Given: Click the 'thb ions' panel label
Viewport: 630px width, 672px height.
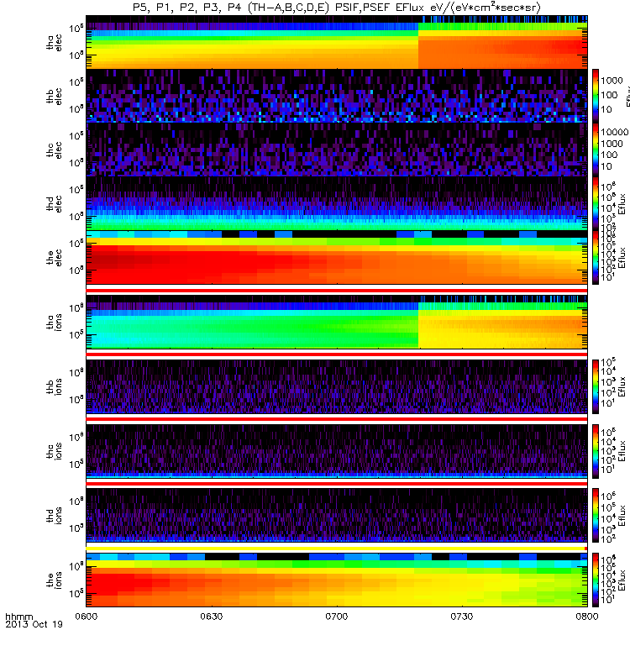Looking at the screenshot, I should pos(54,386).
